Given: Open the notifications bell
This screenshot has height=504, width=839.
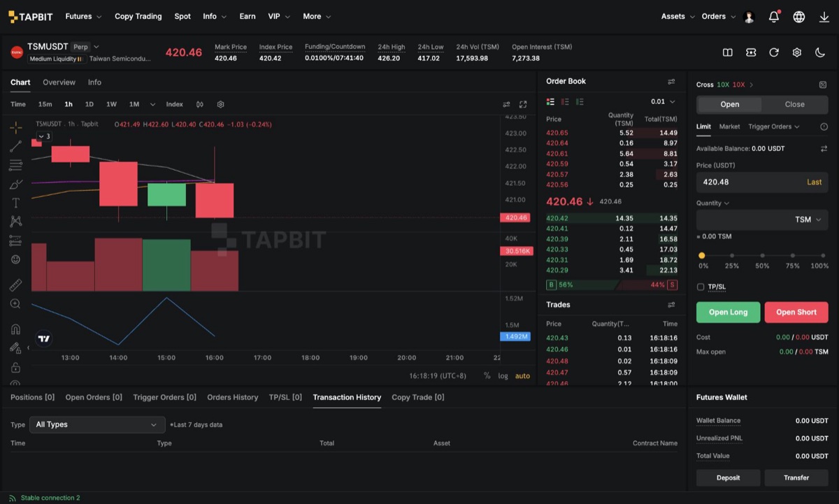Looking at the screenshot, I should click(x=774, y=17).
